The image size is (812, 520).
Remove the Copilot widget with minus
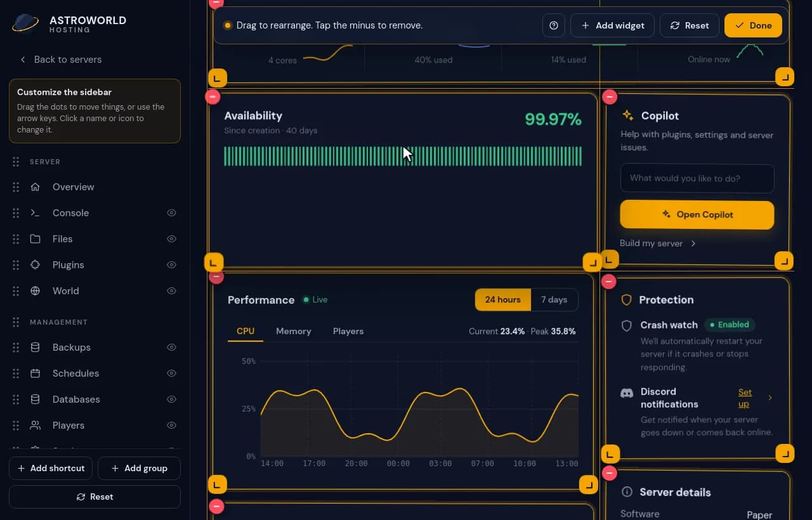click(609, 96)
